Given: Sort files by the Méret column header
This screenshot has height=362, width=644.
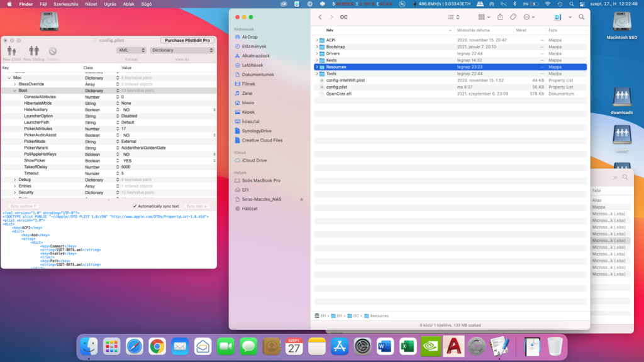Looking at the screenshot, I should [x=521, y=30].
